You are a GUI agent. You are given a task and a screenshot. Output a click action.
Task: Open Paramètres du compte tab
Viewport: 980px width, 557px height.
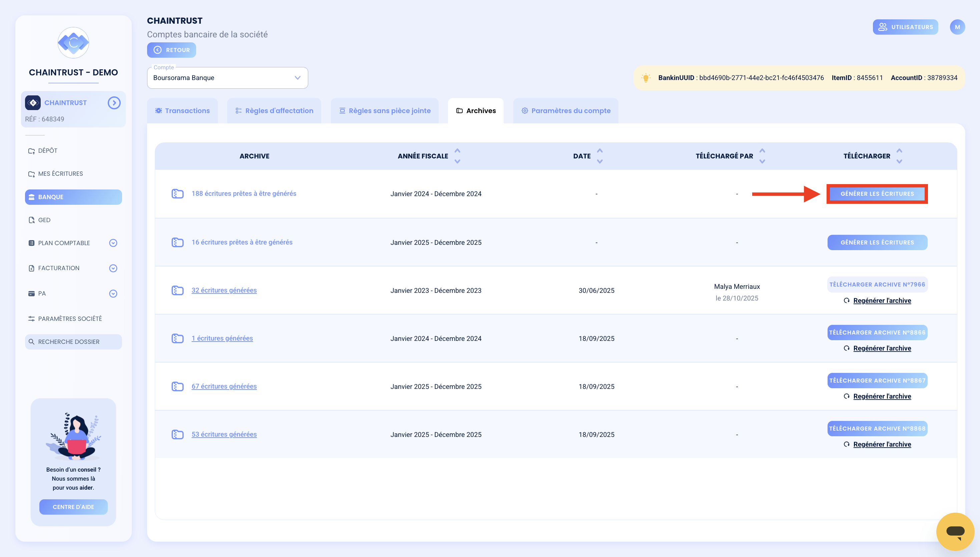(x=566, y=110)
